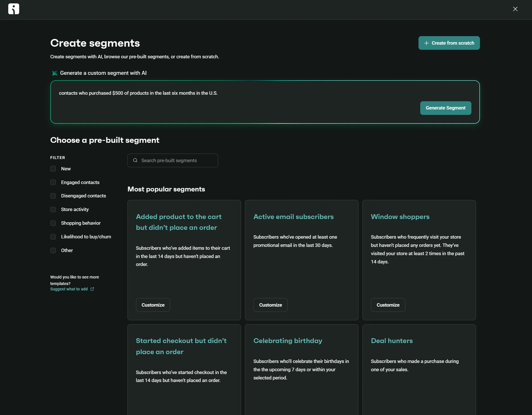This screenshot has width=532, height=415.
Task: Click the AI sparkle icon beside Generate heading
Action: click(x=55, y=73)
